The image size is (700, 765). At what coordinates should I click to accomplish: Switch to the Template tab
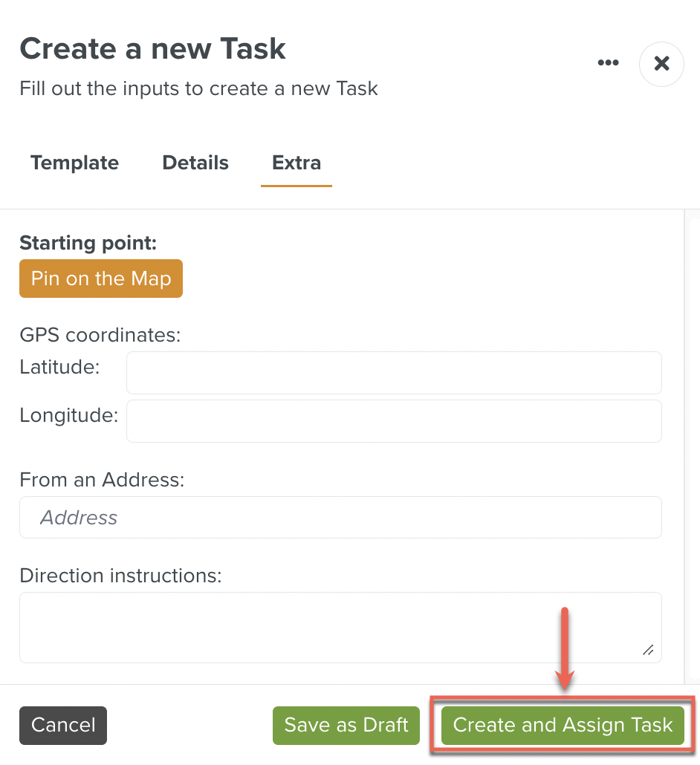(x=74, y=163)
